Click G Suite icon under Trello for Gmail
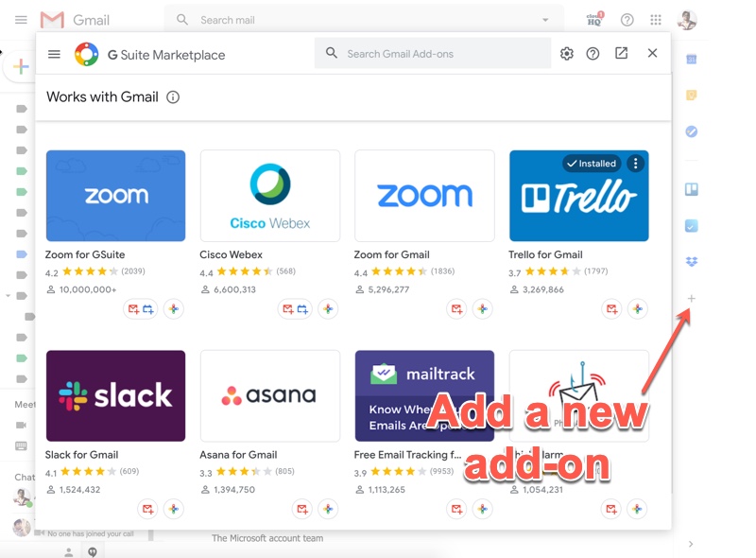The height and width of the screenshot is (558, 756). tap(637, 309)
